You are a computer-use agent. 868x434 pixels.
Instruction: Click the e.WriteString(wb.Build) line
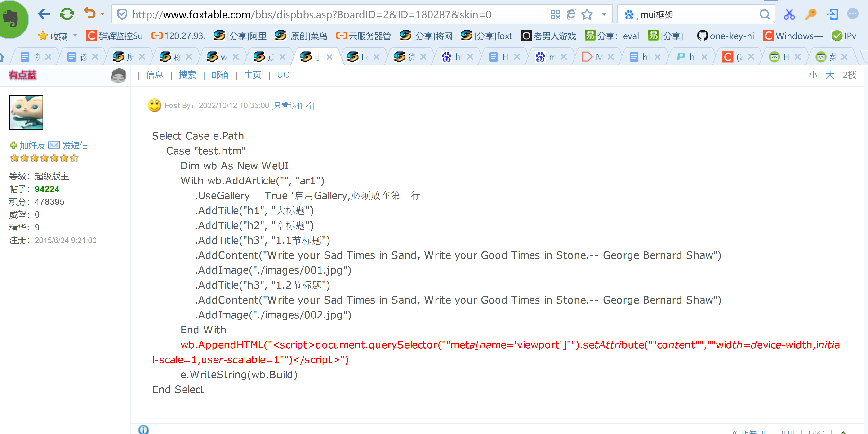pyautogui.click(x=239, y=374)
